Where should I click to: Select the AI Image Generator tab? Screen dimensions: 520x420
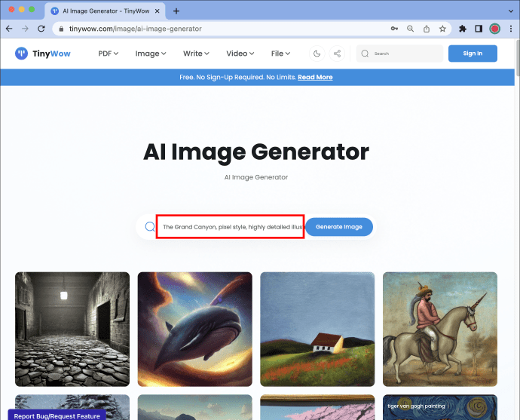(106, 11)
